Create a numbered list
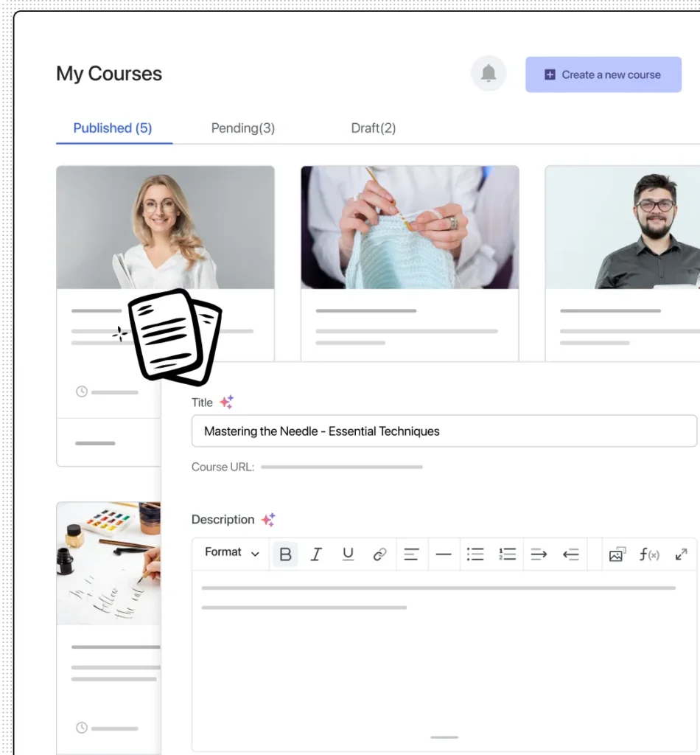This screenshot has height=755, width=700. [x=507, y=554]
